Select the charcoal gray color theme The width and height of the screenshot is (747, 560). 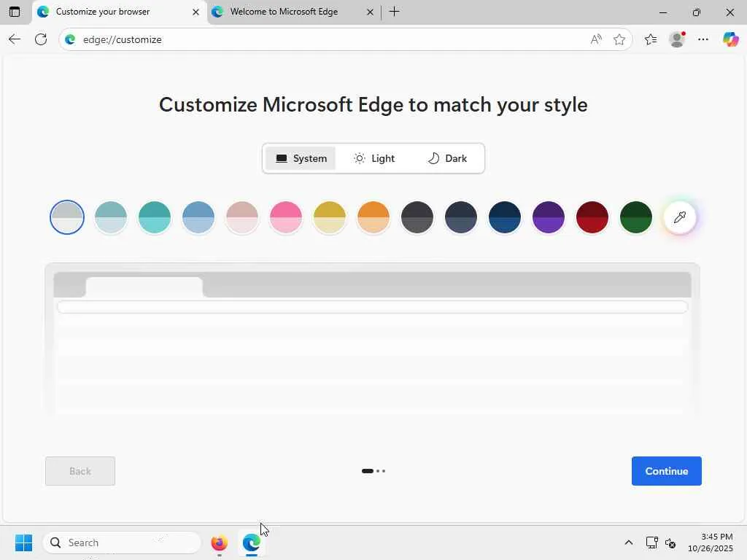click(x=417, y=217)
